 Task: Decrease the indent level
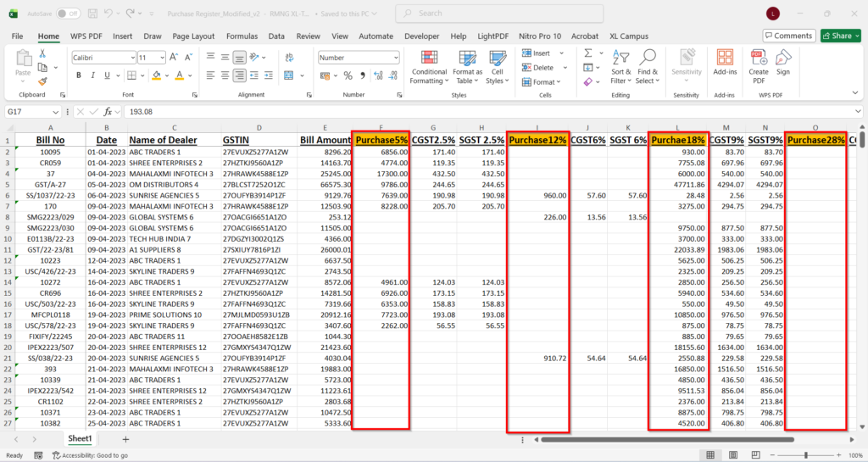tap(254, 75)
